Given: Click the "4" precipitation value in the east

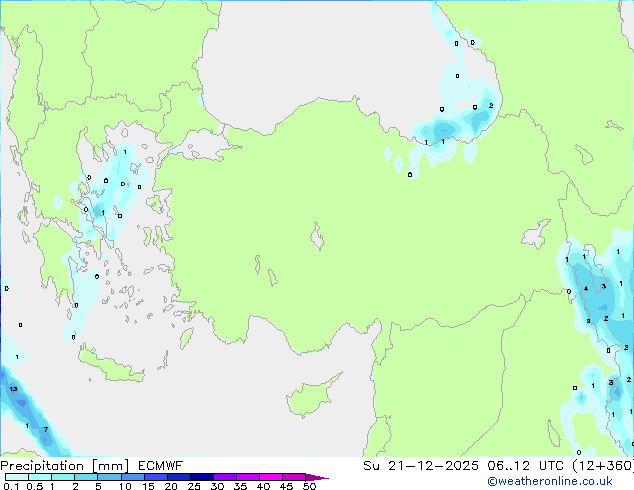Looking at the screenshot, I should [586, 289].
